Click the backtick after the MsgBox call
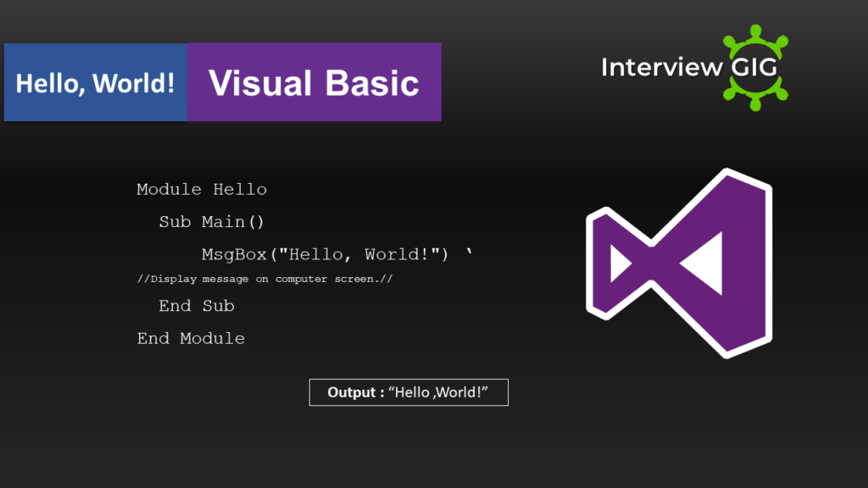868x488 pixels. [x=469, y=252]
